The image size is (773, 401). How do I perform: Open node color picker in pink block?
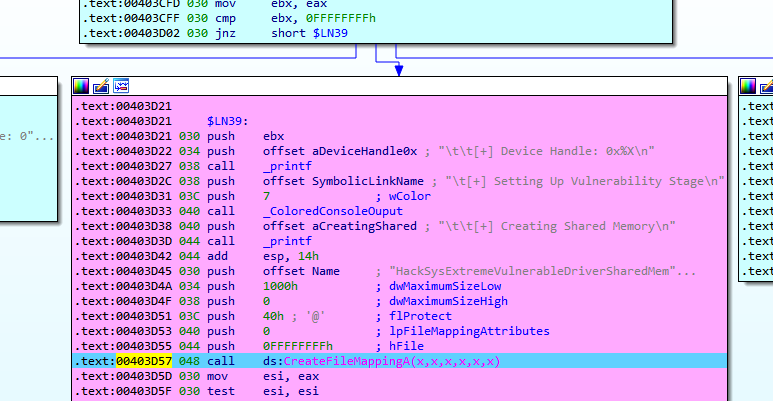(83, 86)
